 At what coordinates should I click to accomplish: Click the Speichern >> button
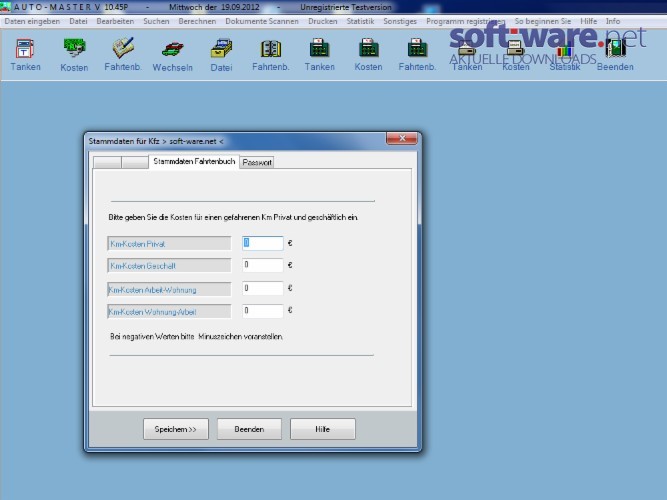[x=176, y=429]
